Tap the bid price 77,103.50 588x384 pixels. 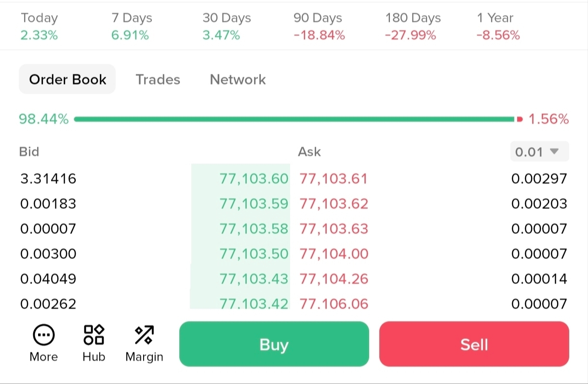pyautogui.click(x=254, y=254)
